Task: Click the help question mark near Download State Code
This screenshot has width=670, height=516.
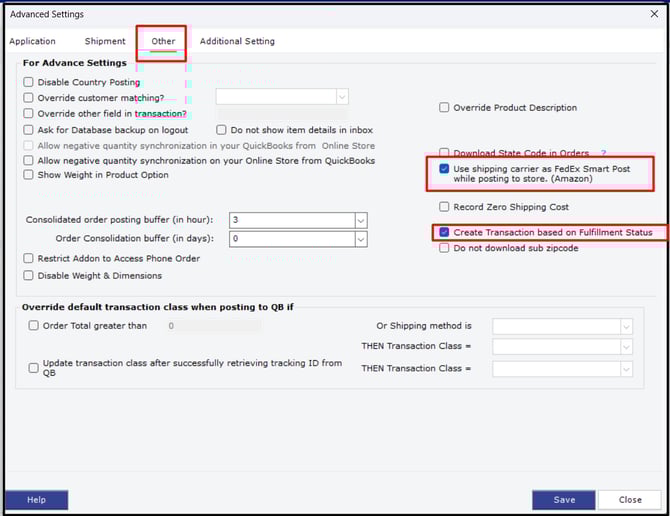Action: point(603,153)
